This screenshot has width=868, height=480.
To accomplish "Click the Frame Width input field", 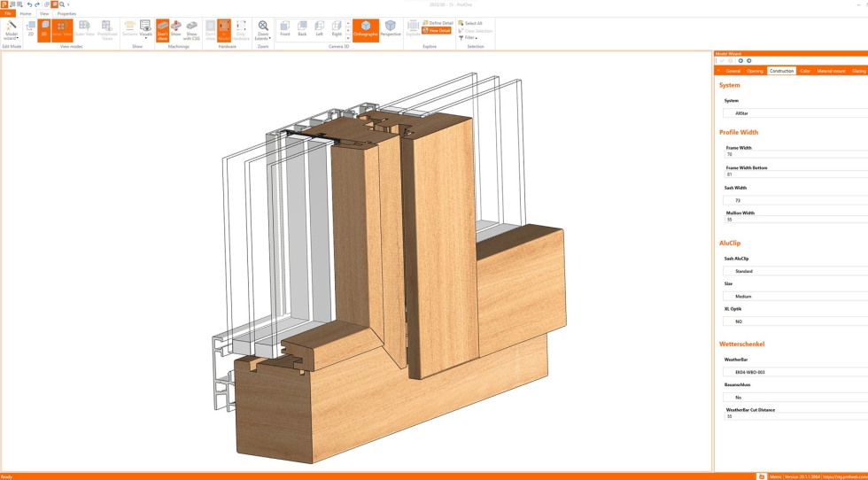I will [x=794, y=154].
